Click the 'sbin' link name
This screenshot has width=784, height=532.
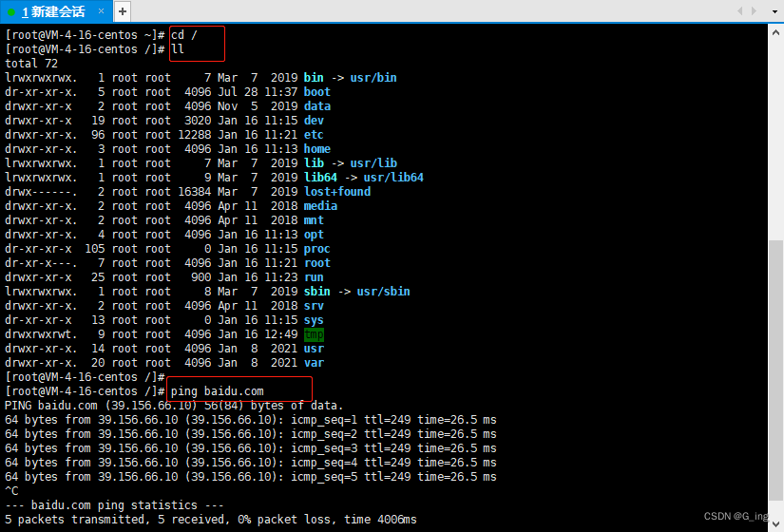click(x=317, y=292)
